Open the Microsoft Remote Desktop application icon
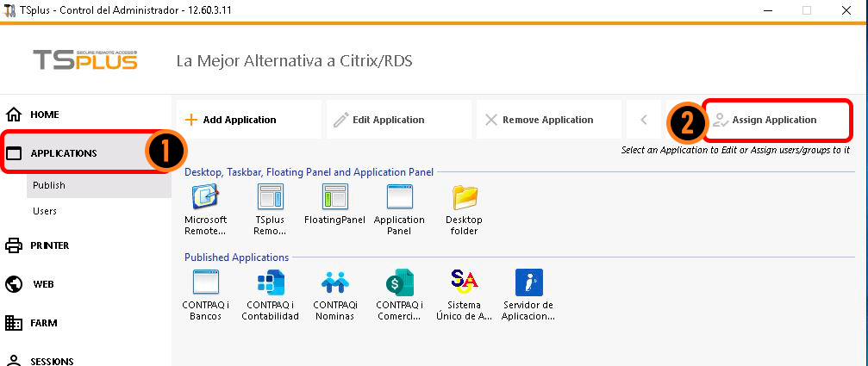868x366 pixels. pyautogui.click(x=205, y=198)
